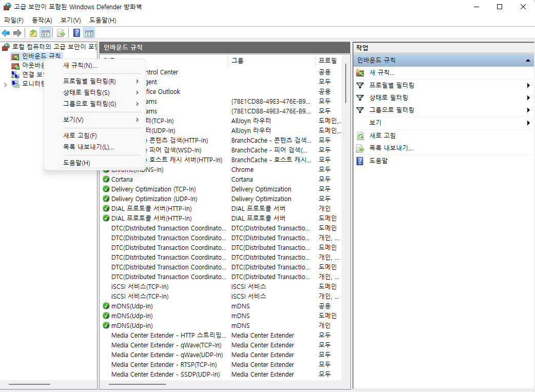
Task: Click AllJoyn 라우터 group of (TCP-In) row
Action: point(251,121)
